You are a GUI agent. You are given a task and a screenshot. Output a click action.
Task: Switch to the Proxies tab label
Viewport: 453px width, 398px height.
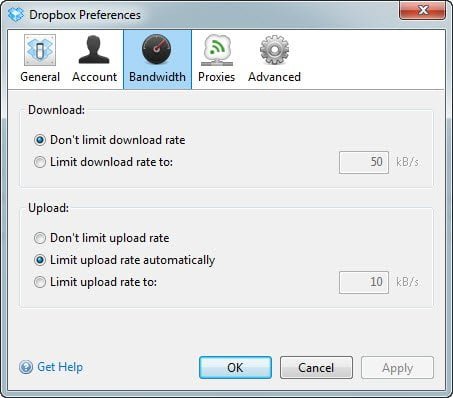point(217,77)
